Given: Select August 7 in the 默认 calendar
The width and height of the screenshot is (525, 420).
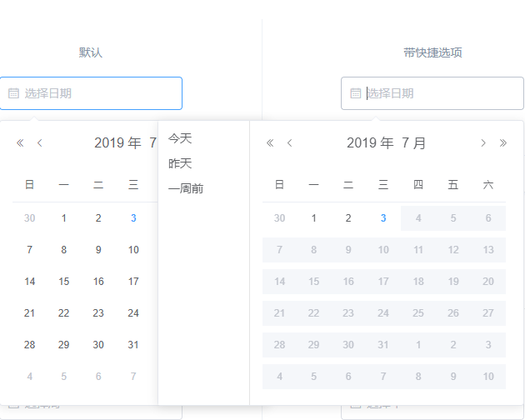Looking at the screenshot, I should (x=133, y=377).
